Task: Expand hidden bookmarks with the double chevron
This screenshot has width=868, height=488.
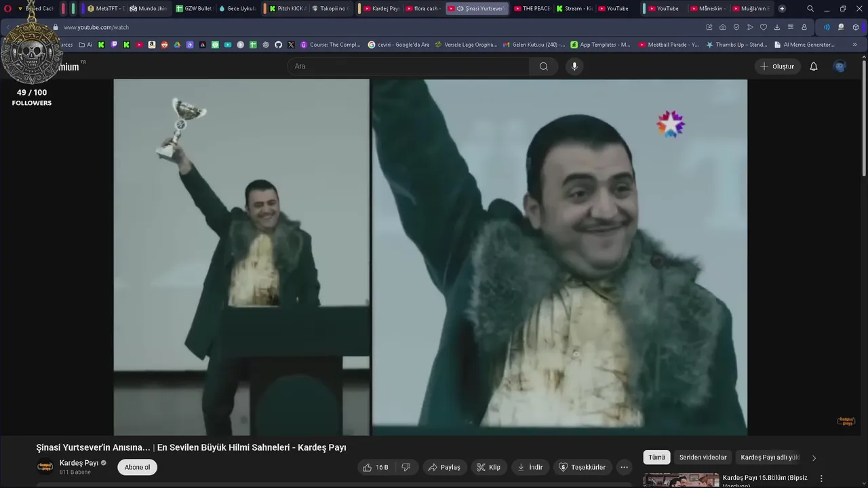Action: click(854, 45)
